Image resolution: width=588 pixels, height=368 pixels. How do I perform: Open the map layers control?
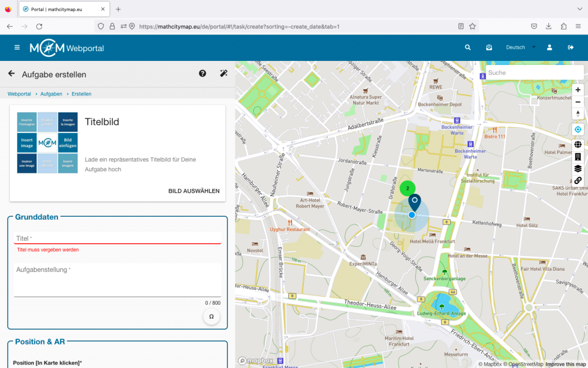point(578,168)
